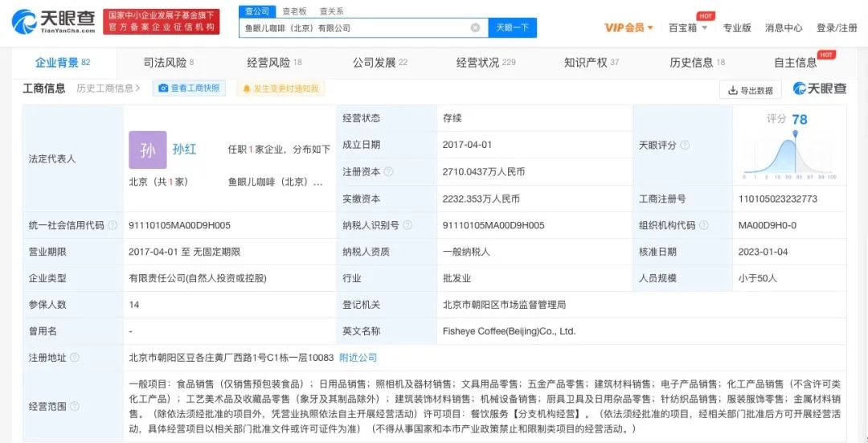Click the 工商信息 section heading
868x443 pixels.
43,88
